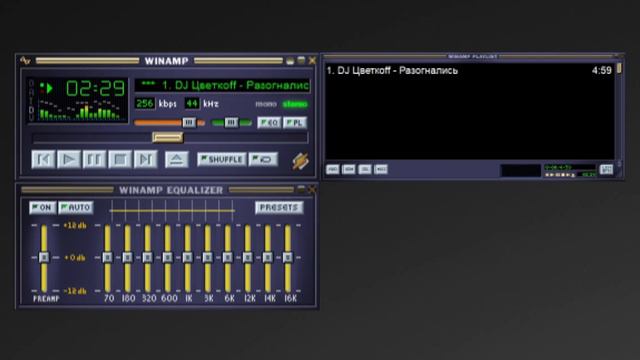640x360 pixels.
Task: Set all bands to -12 db
Action: click(75, 291)
